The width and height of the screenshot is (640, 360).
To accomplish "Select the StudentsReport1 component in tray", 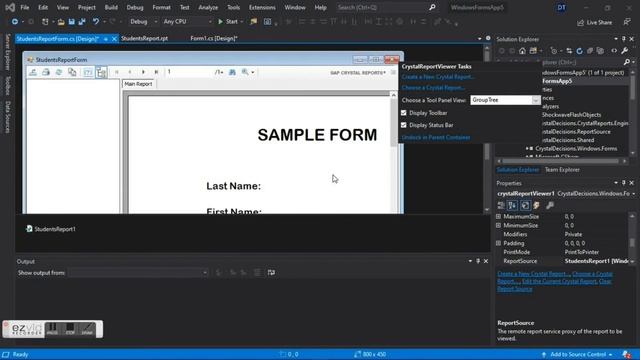I will [51, 229].
